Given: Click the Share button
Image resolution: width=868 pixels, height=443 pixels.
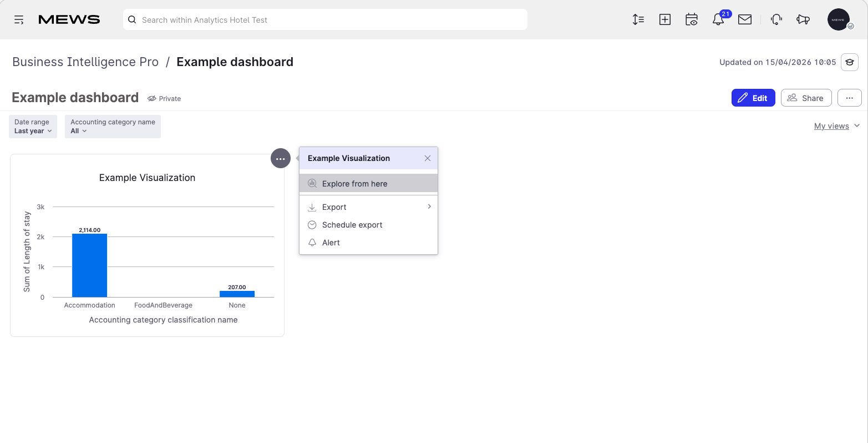Looking at the screenshot, I should 806,98.
